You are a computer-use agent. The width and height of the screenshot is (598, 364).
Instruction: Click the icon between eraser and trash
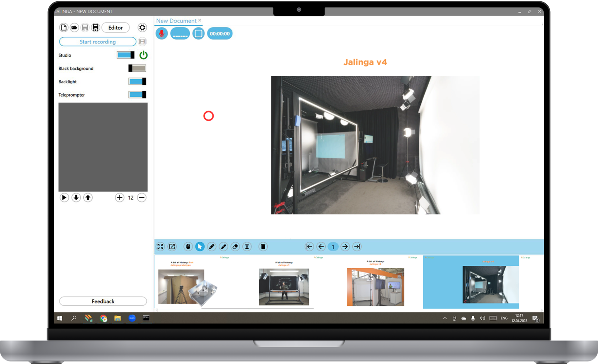coord(247,247)
